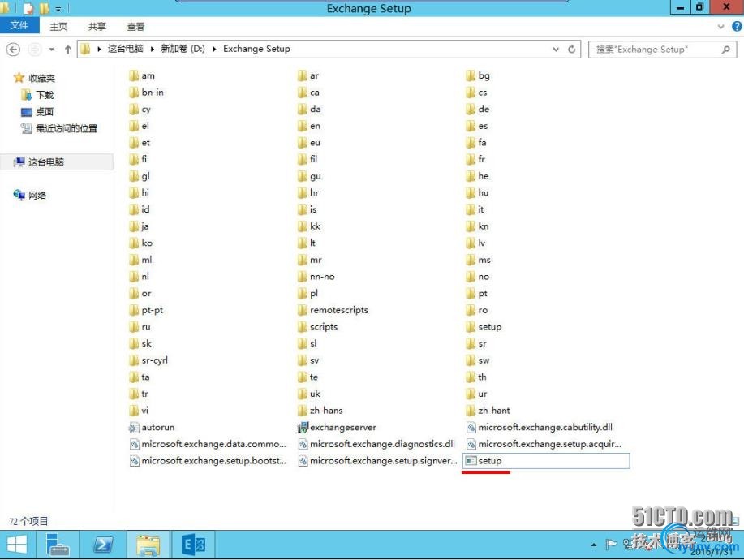Select the bg folder
Image resolution: width=744 pixels, height=560 pixels.
[479, 76]
